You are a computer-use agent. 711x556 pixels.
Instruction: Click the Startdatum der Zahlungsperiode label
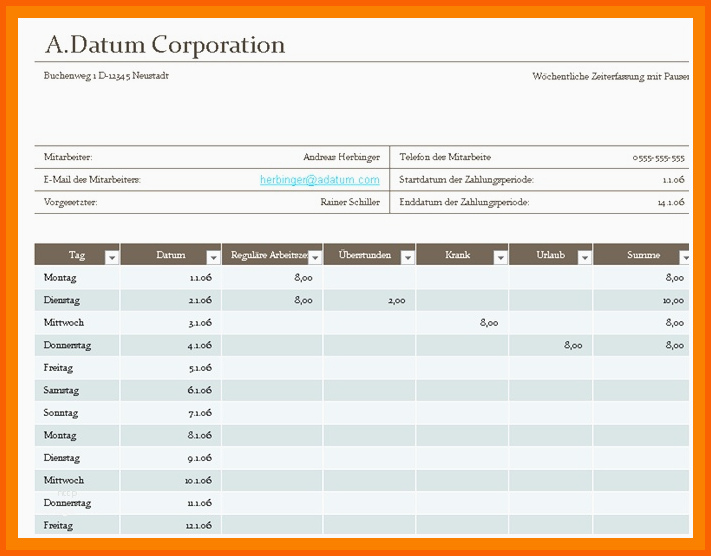click(466, 180)
